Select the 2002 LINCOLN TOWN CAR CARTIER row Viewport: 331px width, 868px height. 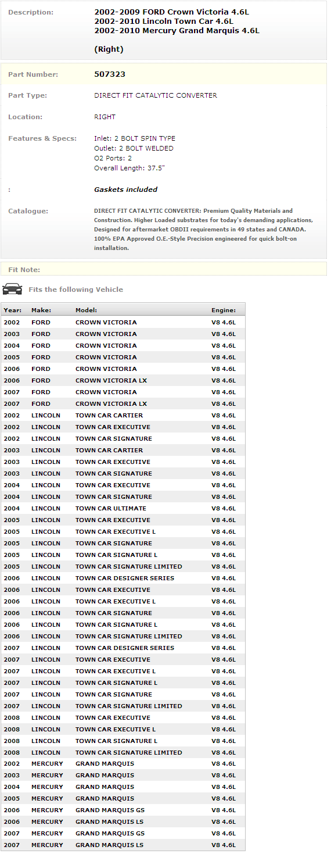123,415
